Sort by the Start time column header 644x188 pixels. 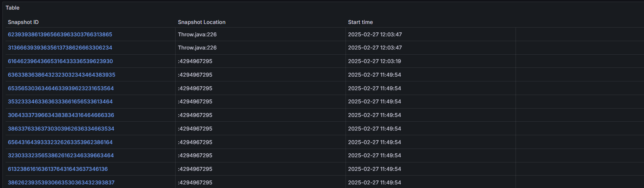click(x=360, y=22)
